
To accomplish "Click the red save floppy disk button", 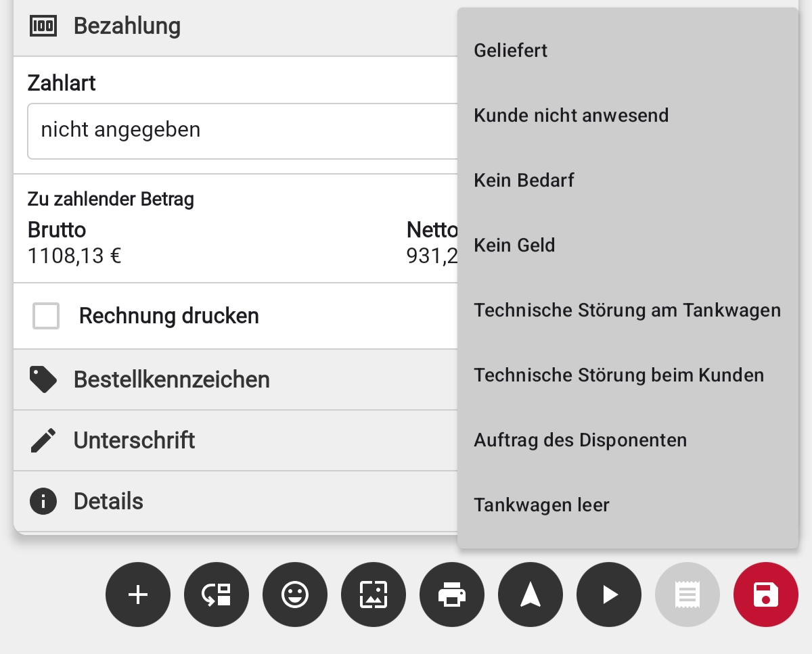I will pyautogui.click(x=765, y=594).
